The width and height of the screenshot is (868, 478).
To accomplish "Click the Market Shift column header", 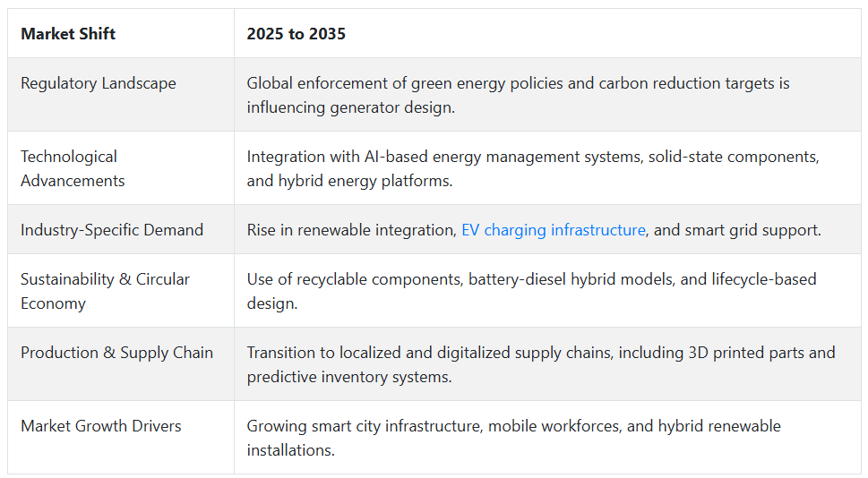I will coord(68,34).
